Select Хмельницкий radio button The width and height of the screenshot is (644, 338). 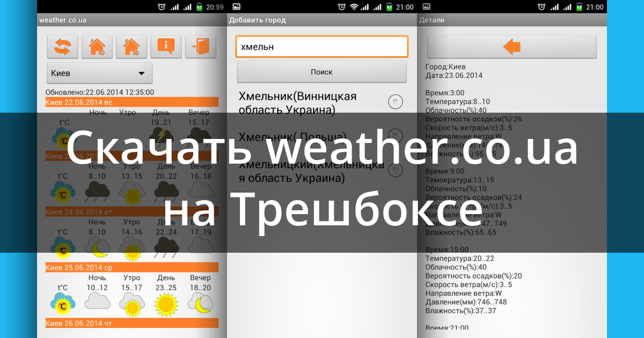pyautogui.click(x=396, y=170)
